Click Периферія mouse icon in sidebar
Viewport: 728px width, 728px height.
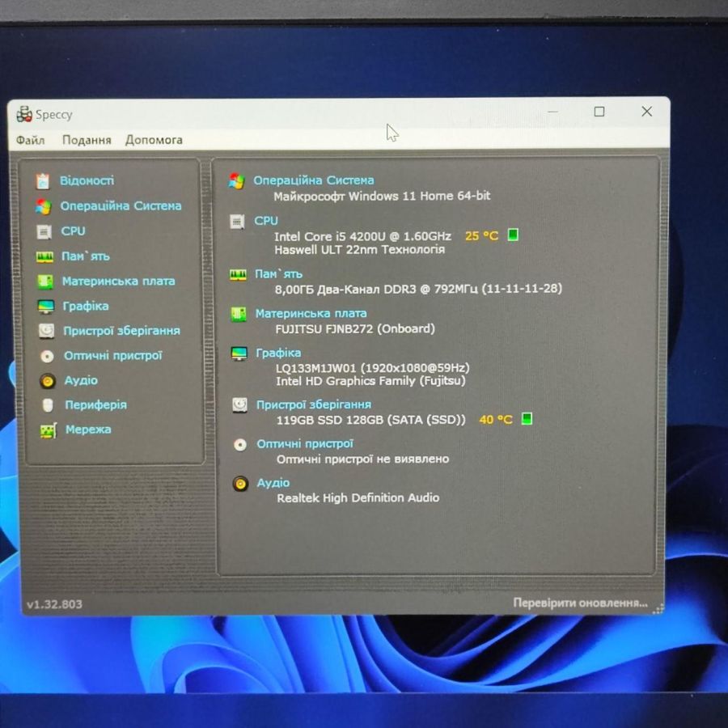pyautogui.click(x=48, y=405)
